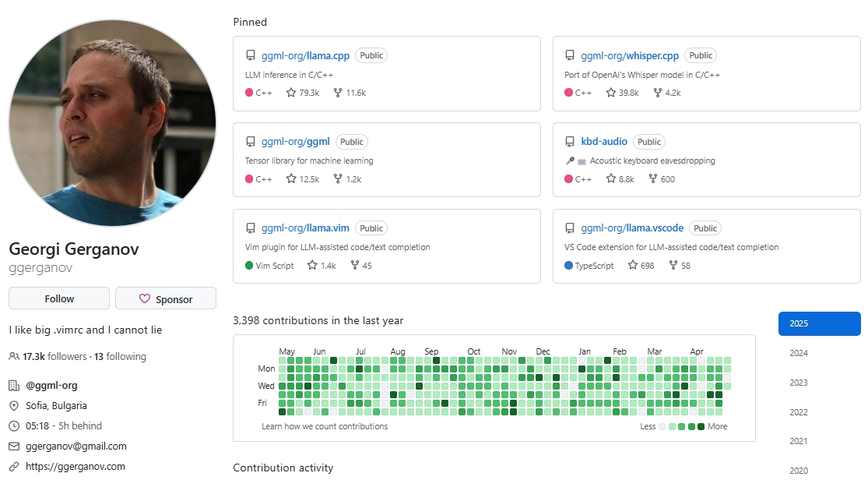Click the Vim Script language dot
Screen dimensions: 868x480
[249, 265]
